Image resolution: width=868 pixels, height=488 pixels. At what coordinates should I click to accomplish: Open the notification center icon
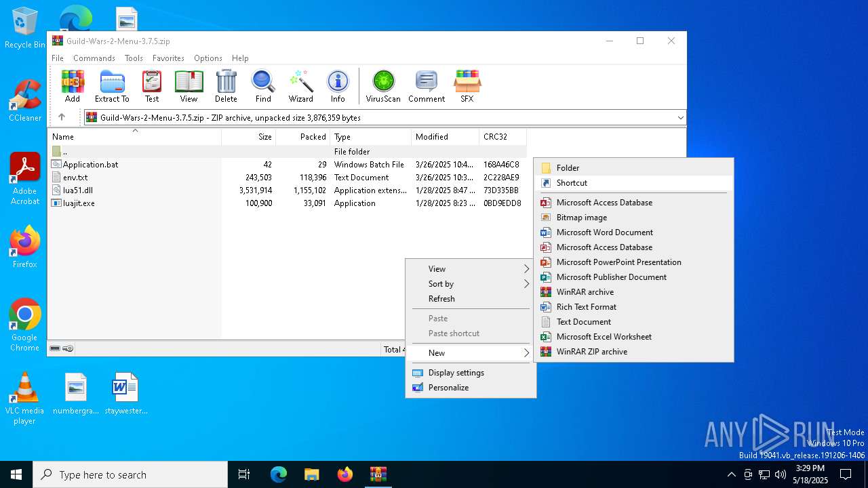tap(846, 474)
